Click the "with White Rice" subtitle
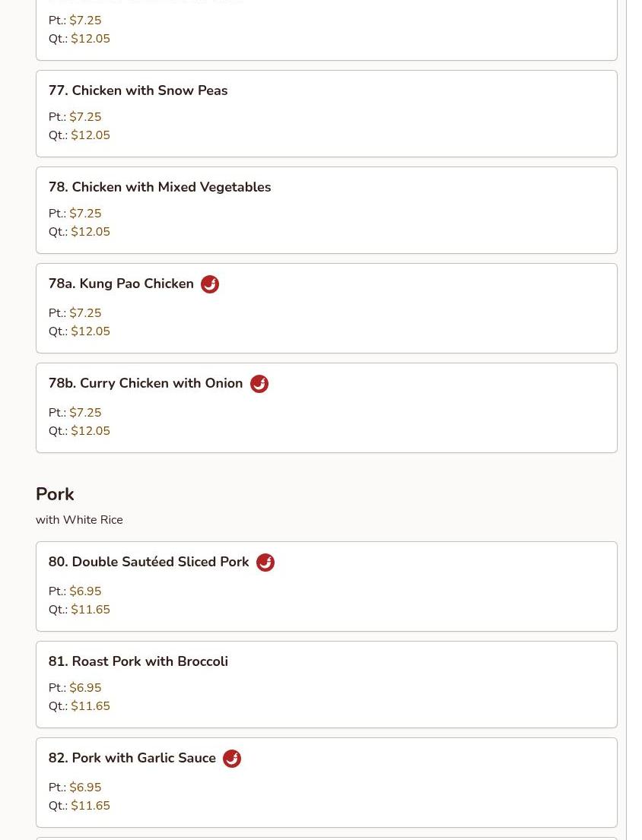This screenshot has height=840, width=642. click(x=79, y=520)
